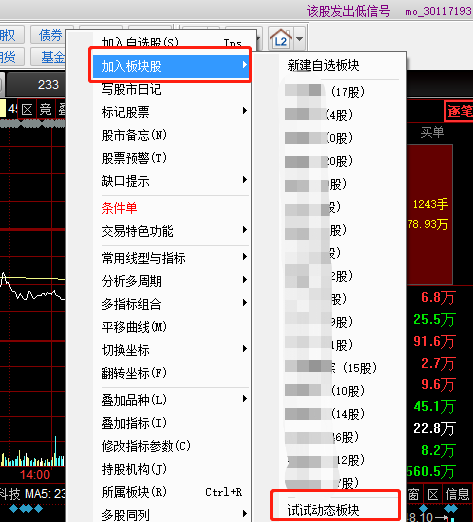This screenshot has width=473, height=522.
Task: Open 持股机构(J) item
Action: [x=171, y=469]
